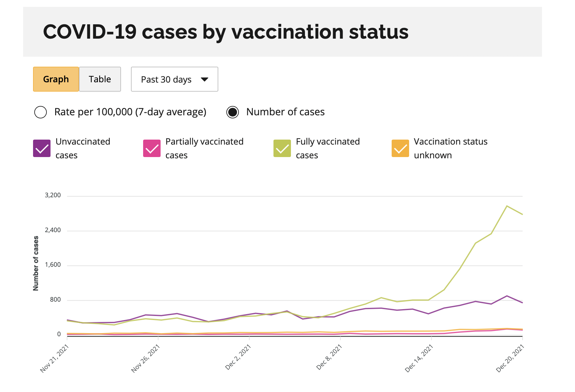Click the Fully vaccinated cases label
This screenshot has height=392, width=575.
pos(327,148)
